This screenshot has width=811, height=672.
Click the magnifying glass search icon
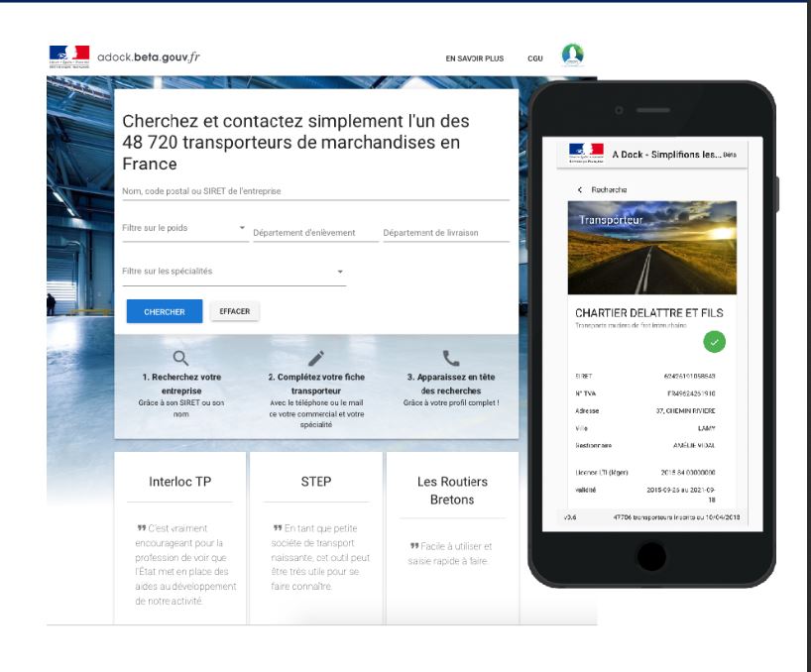pos(180,358)
